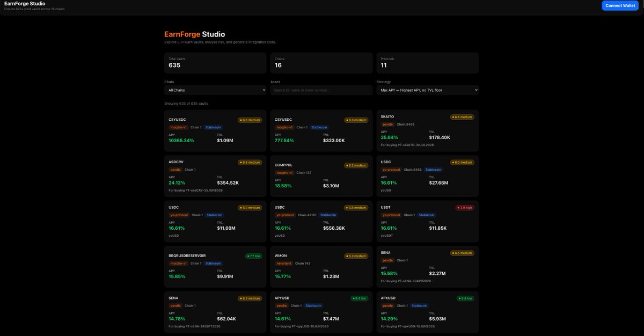The image size is (644, 336).
Task: Open the APXUSD vault card
Action: pos(427,312)
